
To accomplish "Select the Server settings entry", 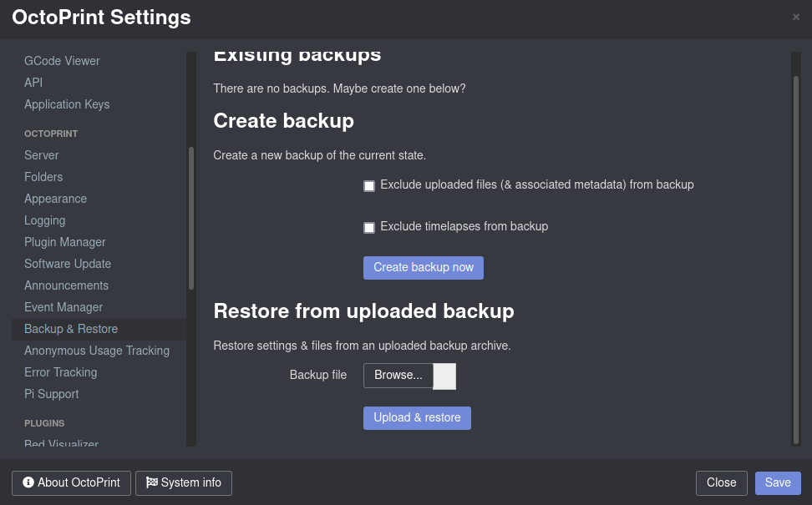I will (42, 155).
